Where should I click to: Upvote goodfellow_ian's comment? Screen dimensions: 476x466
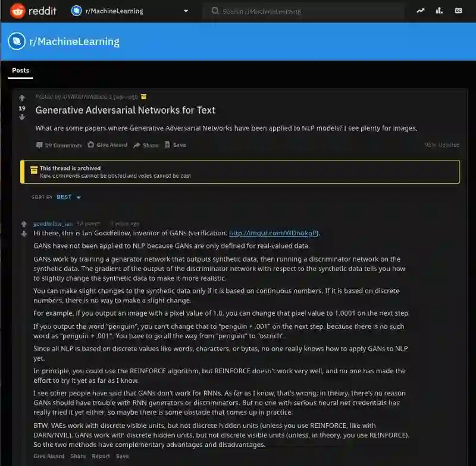[x=24, y=224]
